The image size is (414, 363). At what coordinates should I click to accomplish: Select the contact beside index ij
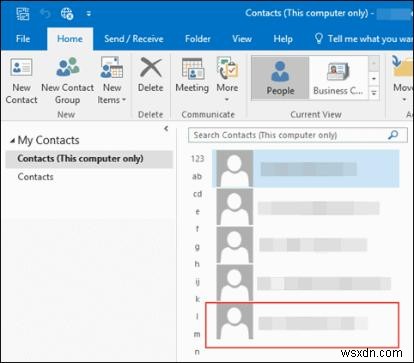pos(306,283)
